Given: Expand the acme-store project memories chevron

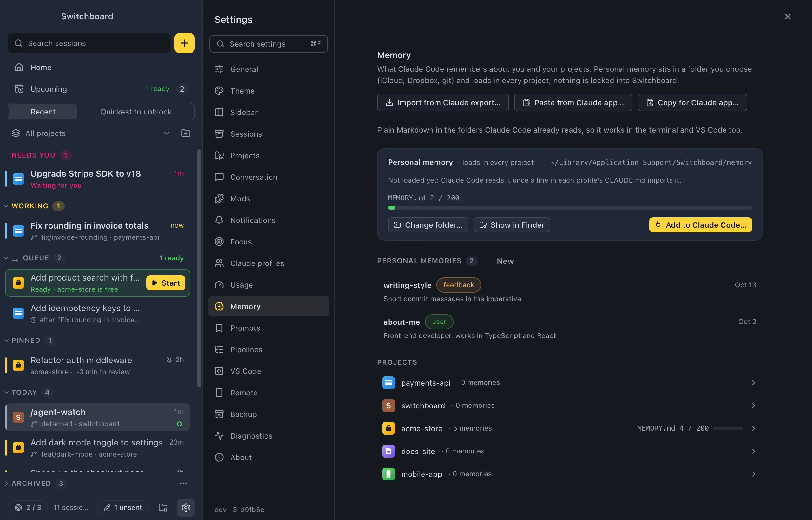Looking at the screenshot, I should 754,428.
